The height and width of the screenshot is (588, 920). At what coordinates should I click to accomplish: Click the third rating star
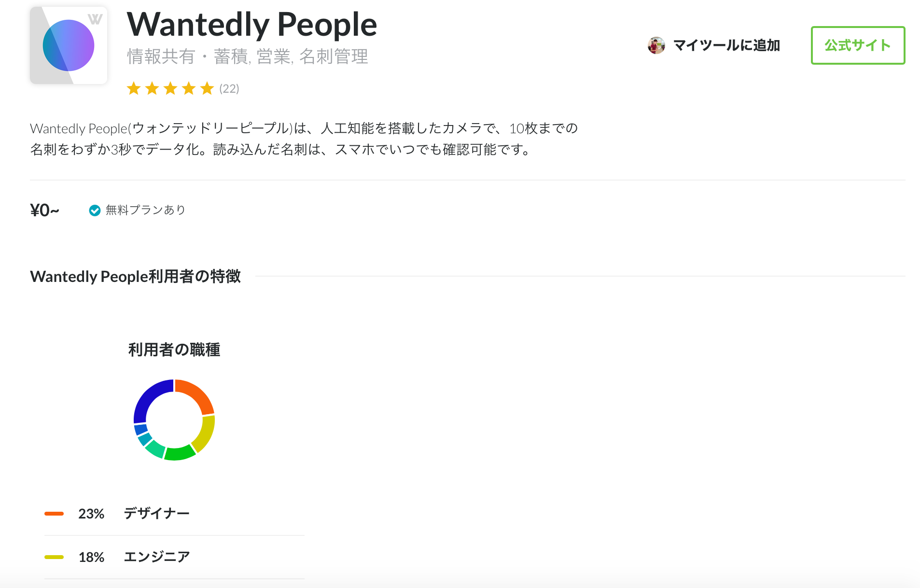(170, 88)
